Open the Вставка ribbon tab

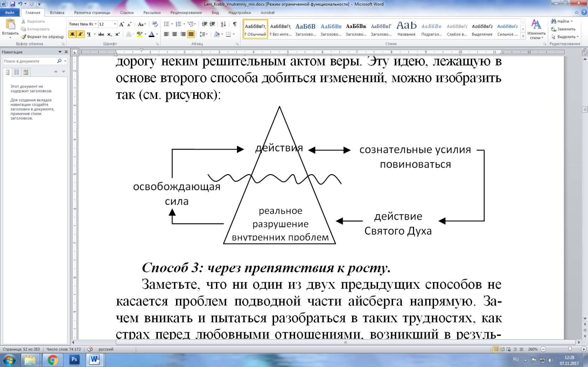[x=57, y=12]
